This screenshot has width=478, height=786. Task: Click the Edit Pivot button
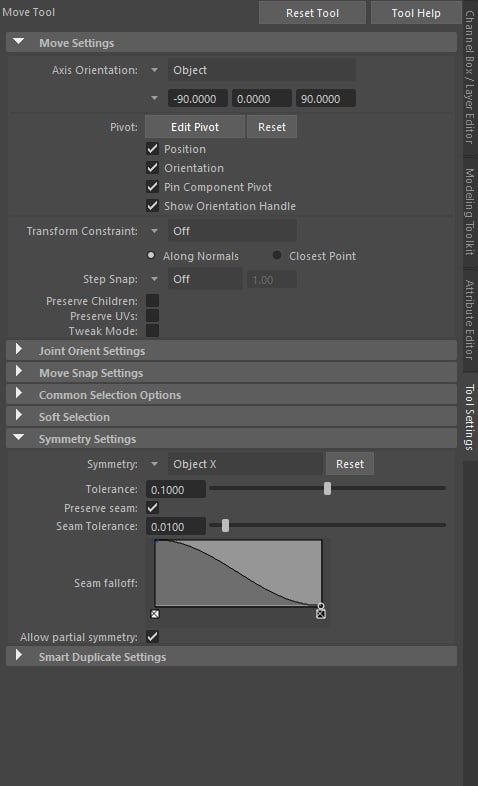point(195,127)
